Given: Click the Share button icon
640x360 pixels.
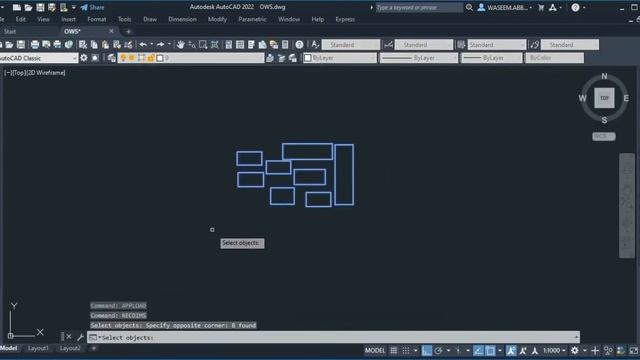Looking at the screenshot, I should coord(92,7).
